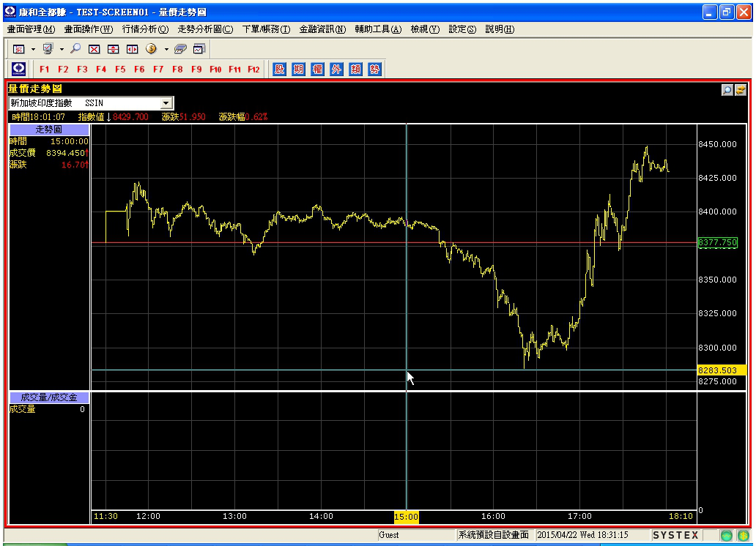Viewport: 756px width, 546px height.
Task: Expand the 新加坡印度指數 SSIN symbol dropdown
Action: 166,103
